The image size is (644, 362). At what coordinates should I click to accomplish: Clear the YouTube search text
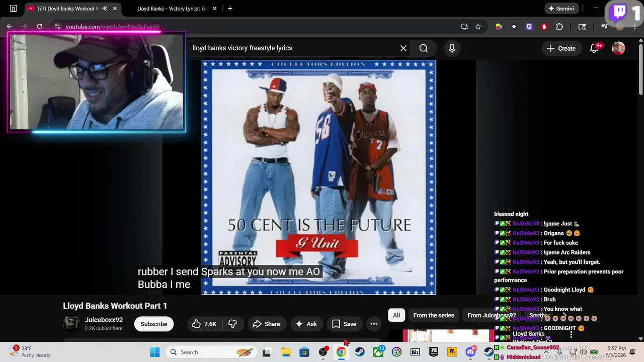(404, 48)
